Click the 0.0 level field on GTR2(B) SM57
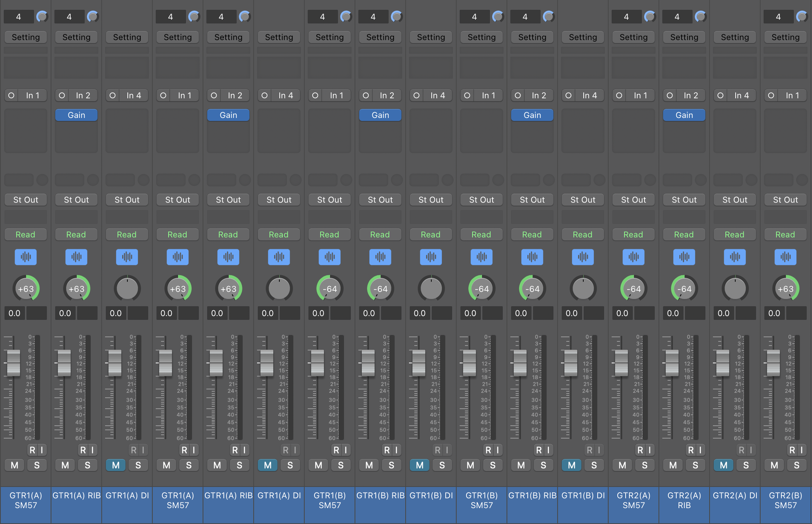The image size is (812, 524). tap(774, 313)
